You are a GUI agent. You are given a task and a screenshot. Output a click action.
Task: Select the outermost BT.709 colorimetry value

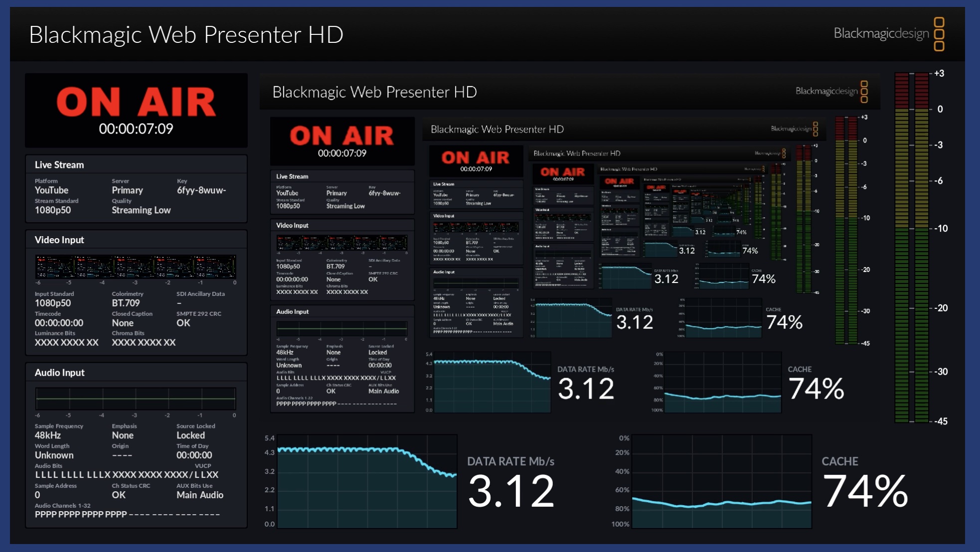(126, 303)
